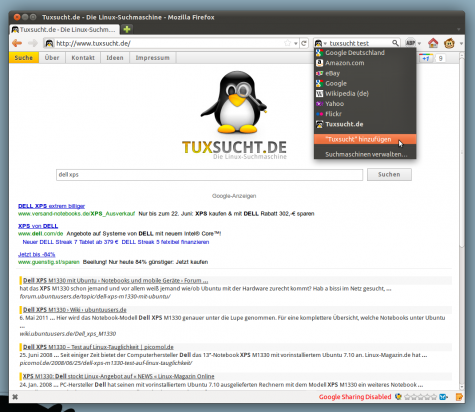Open the Kontakt page tab
Image resolution: width=475 pixels, height=412 pixels.
[83, 58]
